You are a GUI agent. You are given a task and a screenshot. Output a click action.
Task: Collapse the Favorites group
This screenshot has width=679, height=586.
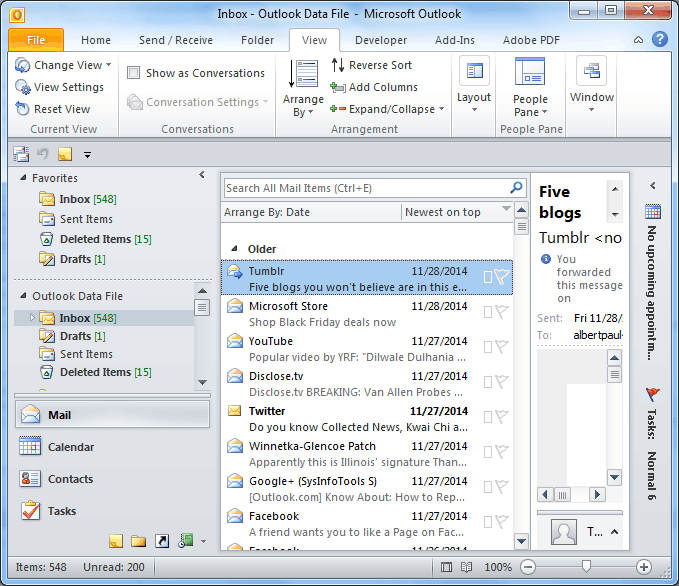click(23, 178)
